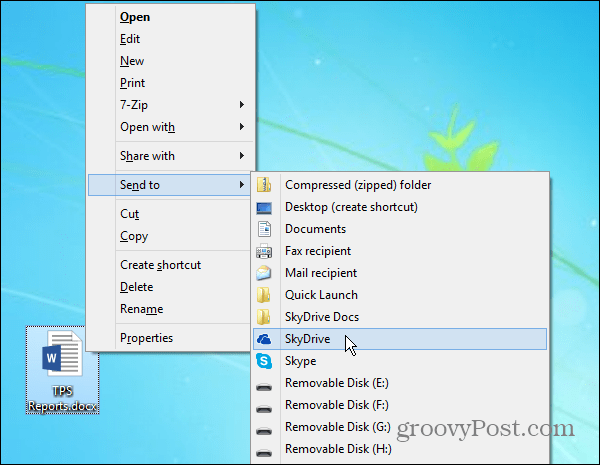Choose Rename from the context menu
Screen dimensions: 600x465
[x=169, y=309]
